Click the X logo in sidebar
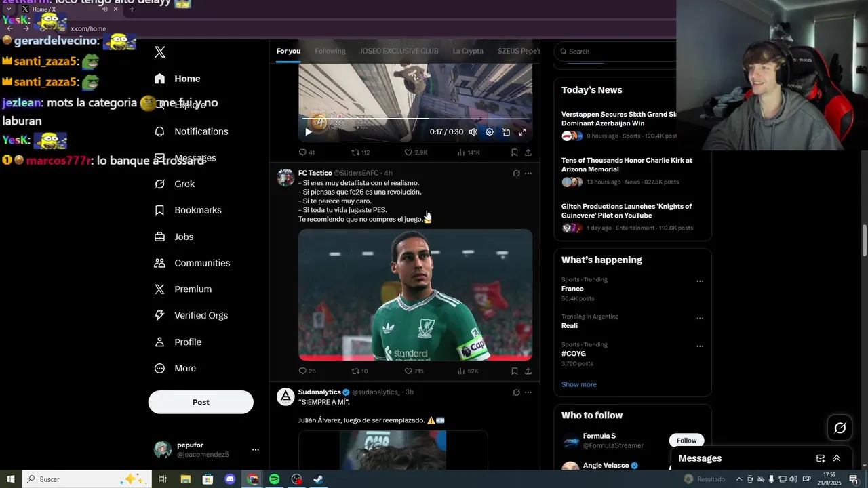The height and width of the screenshot is (488, 868). pos(160,52)
